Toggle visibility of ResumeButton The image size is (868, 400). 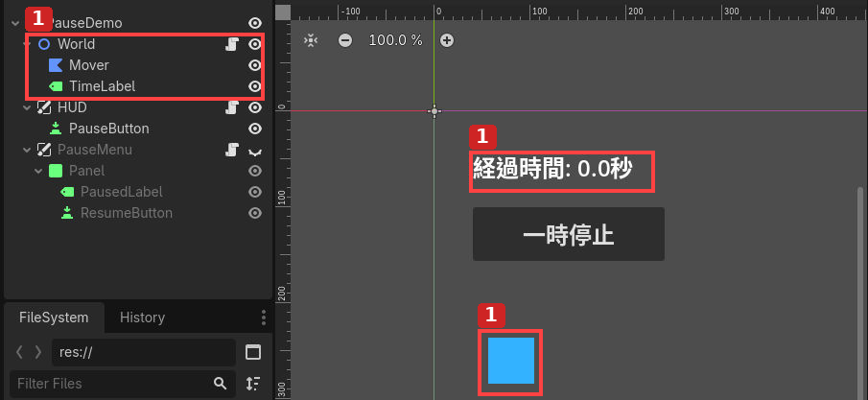click(x=254, y=213)
